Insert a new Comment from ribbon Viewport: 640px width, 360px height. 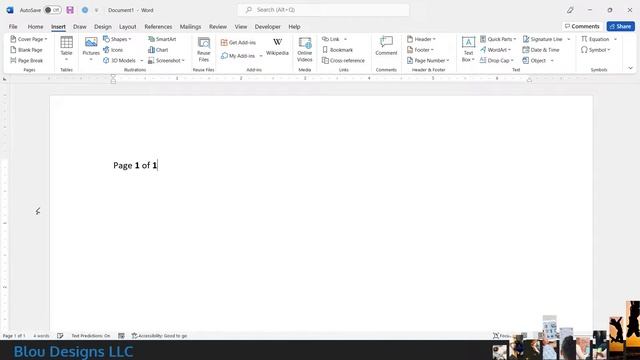[386, 46]
